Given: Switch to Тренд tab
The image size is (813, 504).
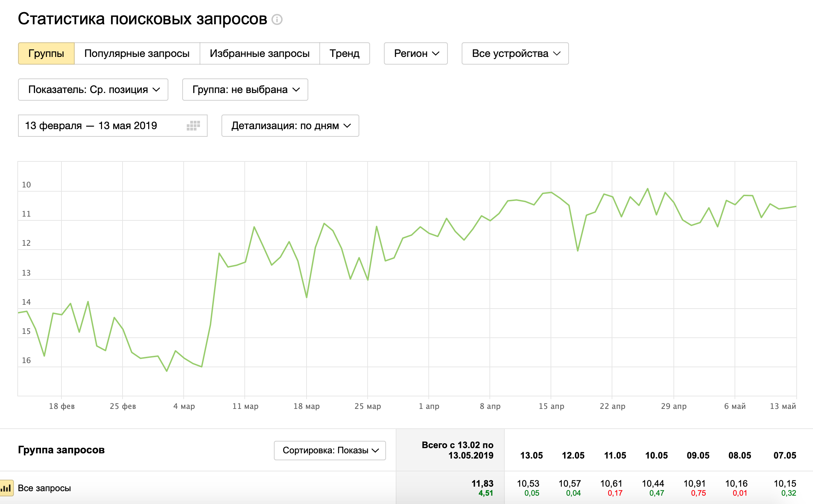Looking at the screenshot, I should 344,53.
